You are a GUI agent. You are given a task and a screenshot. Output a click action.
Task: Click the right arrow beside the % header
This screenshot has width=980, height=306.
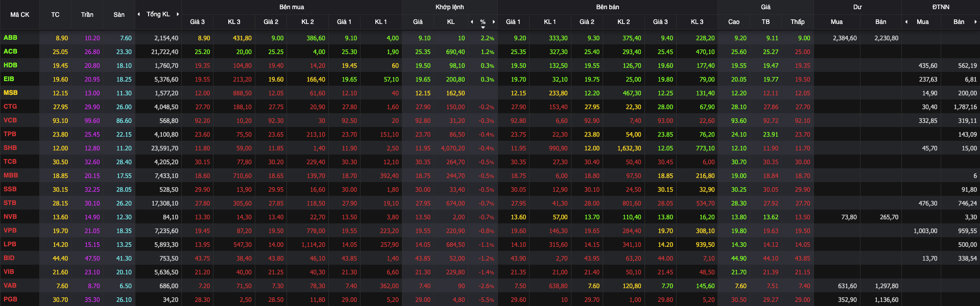point(494,22)
